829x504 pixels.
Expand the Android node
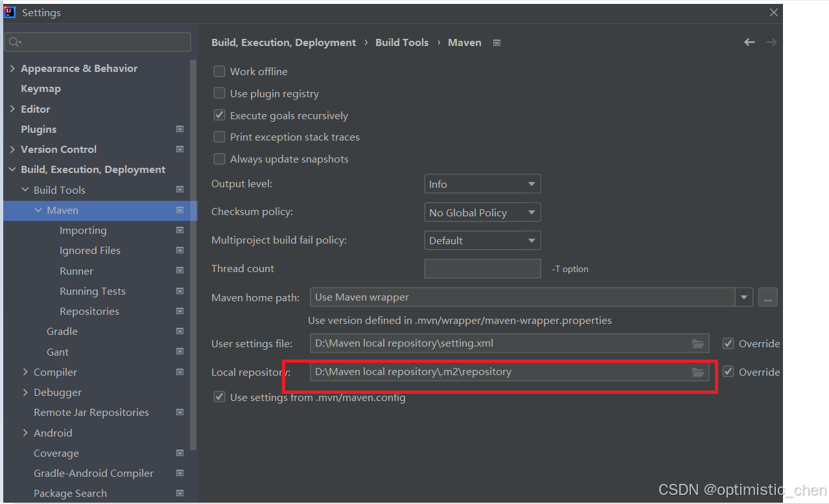pyautogui.click(x=25, y=433)
